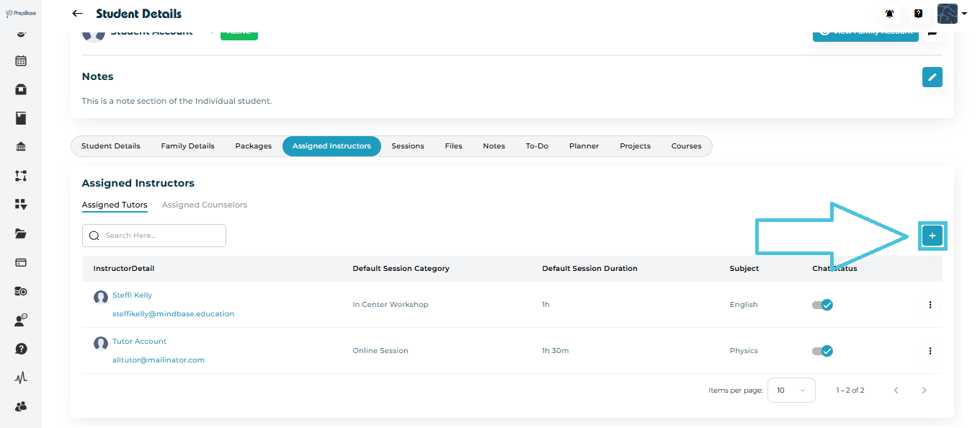The width and height of the screenshot is (980, 428).
Task: Edit the Notes section with the pencil icon
Action: click(932, 77)
